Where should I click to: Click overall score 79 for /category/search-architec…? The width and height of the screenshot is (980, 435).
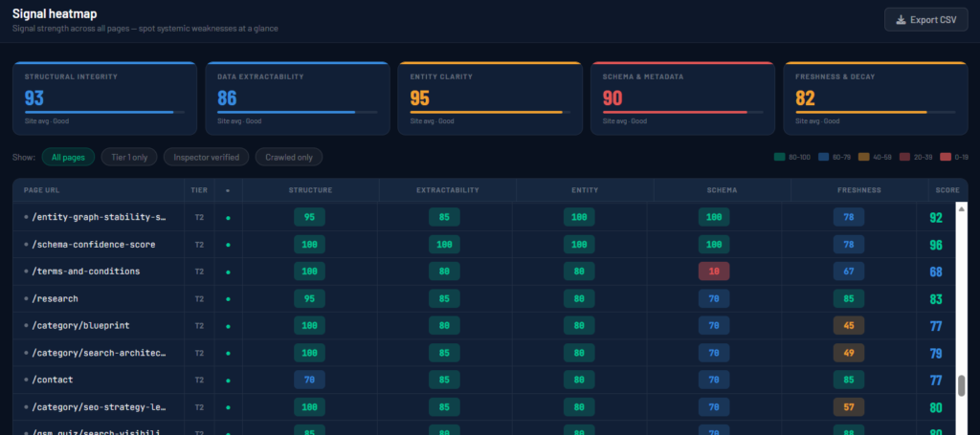tap(936, 353)
